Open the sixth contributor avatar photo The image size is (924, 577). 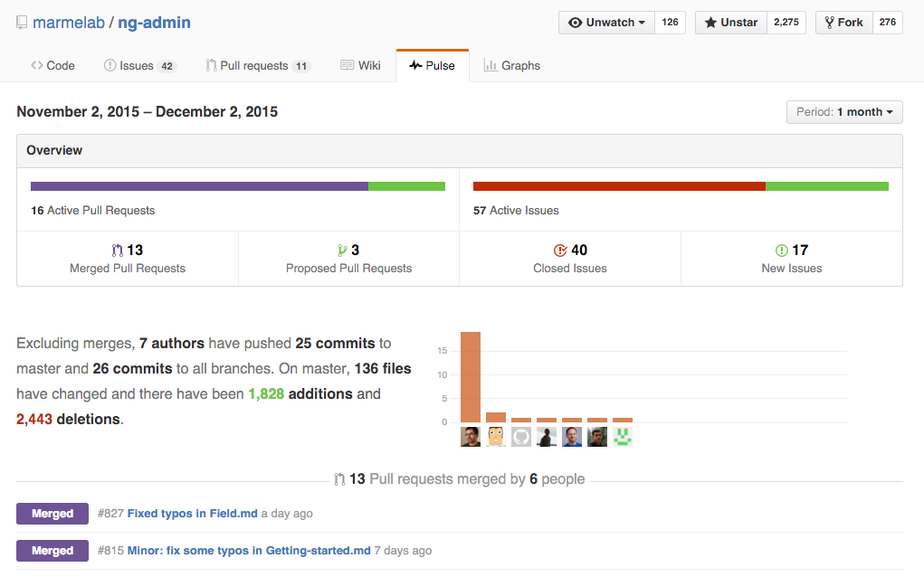click(597, 437)
